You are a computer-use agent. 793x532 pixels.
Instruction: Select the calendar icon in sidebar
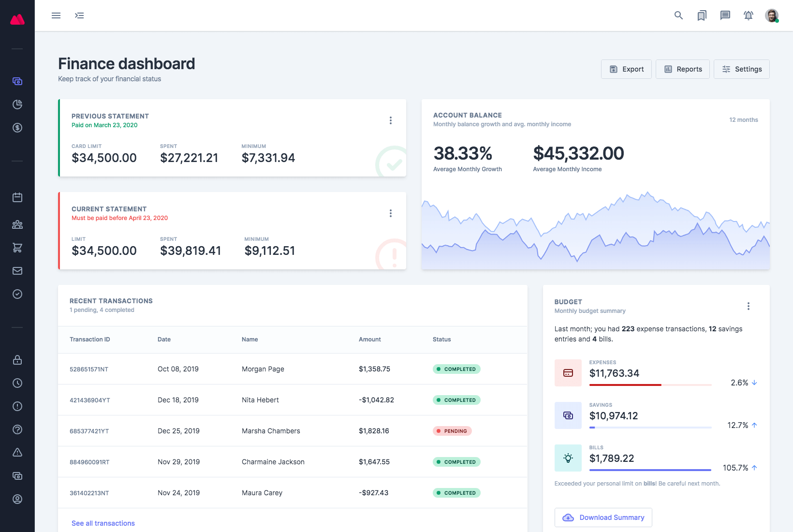point(17,197)
